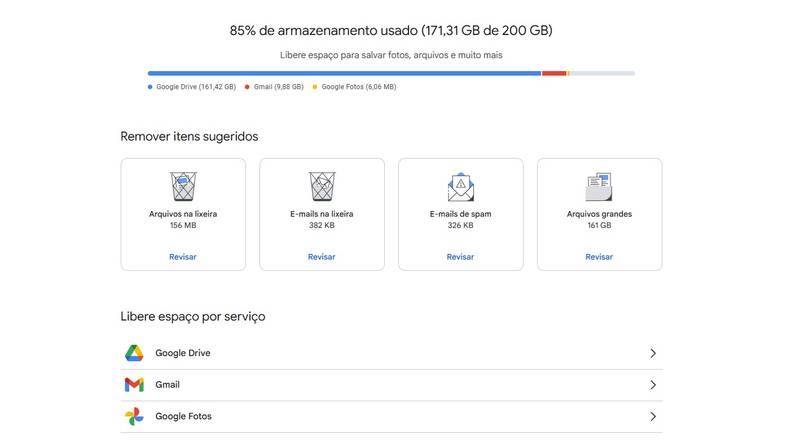The height and width of the screenshot is (443, 800).
Task: Select Revisar under E-mails de spam
Action: 460,257
